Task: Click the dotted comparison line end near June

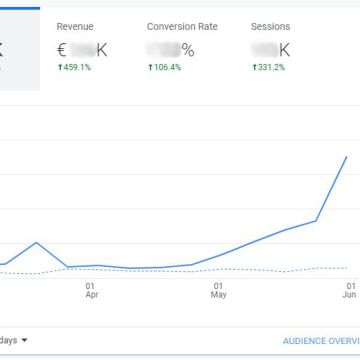Action: coord(347,268)
